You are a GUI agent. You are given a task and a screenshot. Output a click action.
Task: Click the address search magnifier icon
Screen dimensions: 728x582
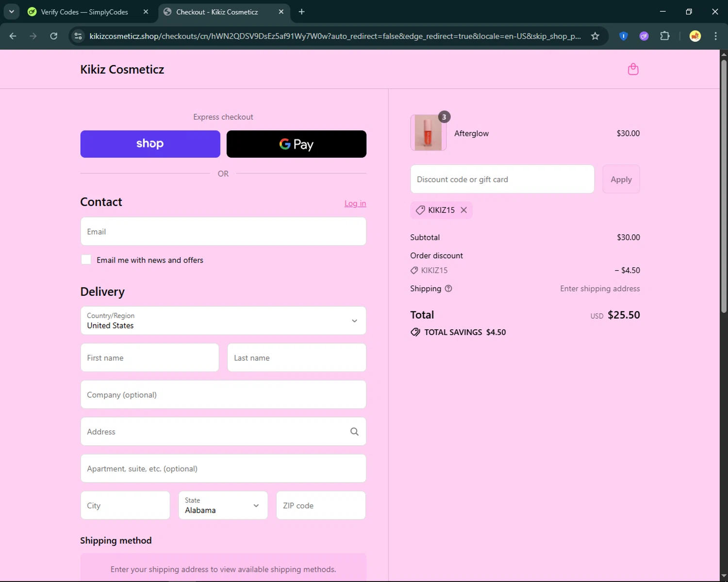click(x=354, y=432)
